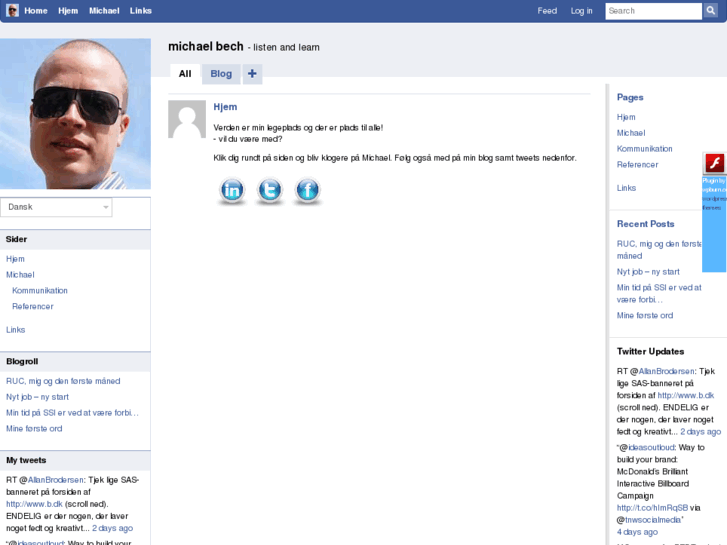Open Michael under Pages on right
The image size is (727, 545).
631,133
